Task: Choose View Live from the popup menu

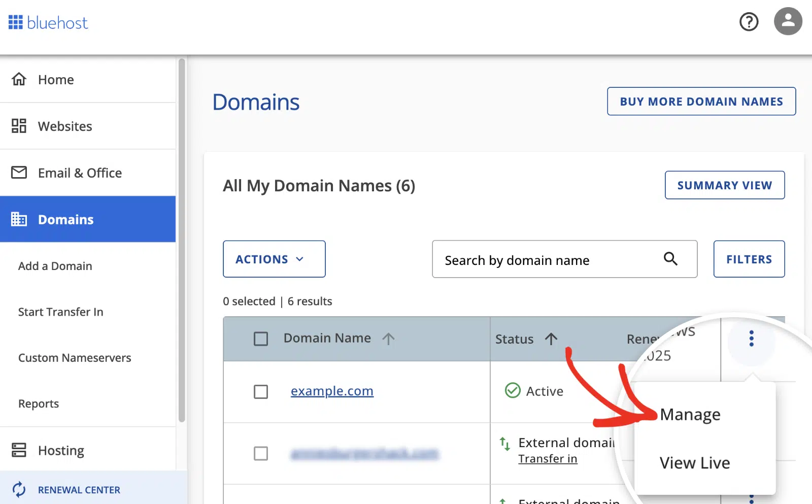Action: tap(695, 463)
